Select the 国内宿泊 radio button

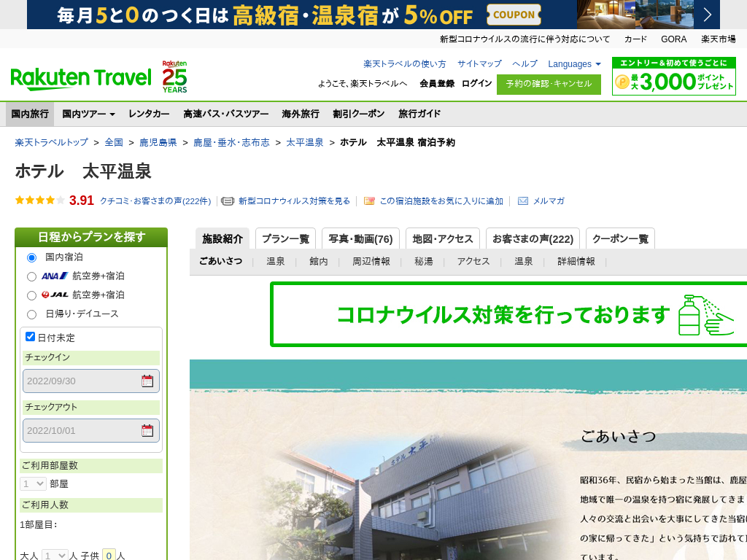coord(32,257)
